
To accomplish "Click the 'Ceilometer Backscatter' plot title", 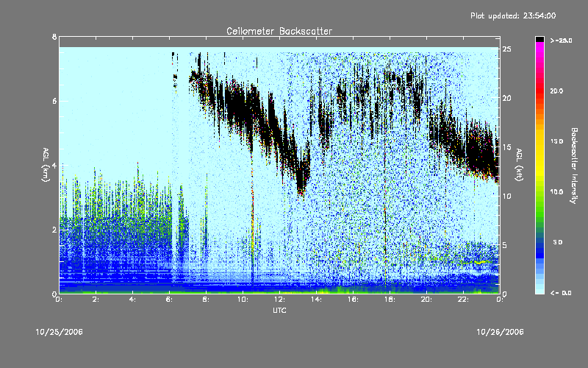I will tap(279, 31).
